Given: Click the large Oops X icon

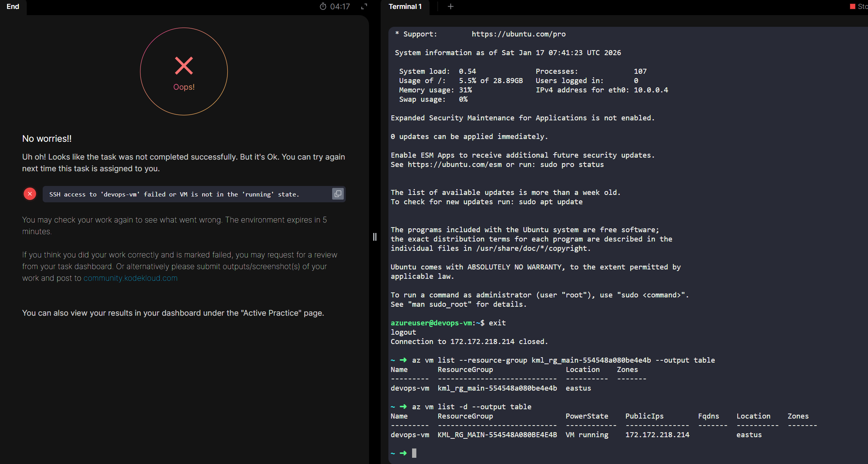Looking at the screenshot, I should [184, 66].
